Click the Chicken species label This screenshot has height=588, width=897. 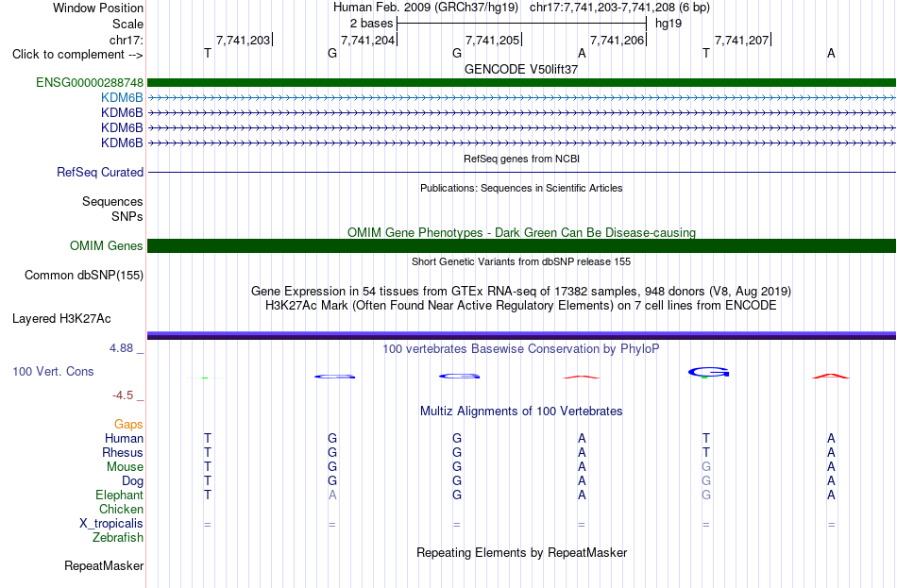coord(121,510)
